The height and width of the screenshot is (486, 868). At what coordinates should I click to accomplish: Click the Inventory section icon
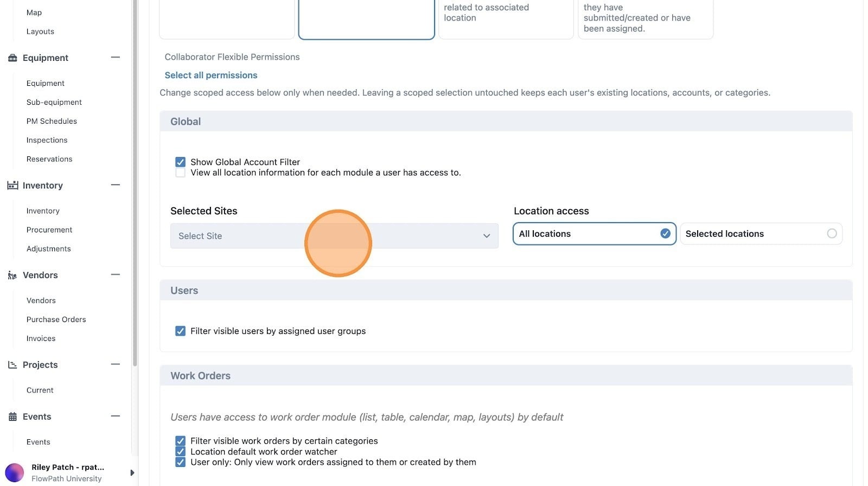click(12, 186)
